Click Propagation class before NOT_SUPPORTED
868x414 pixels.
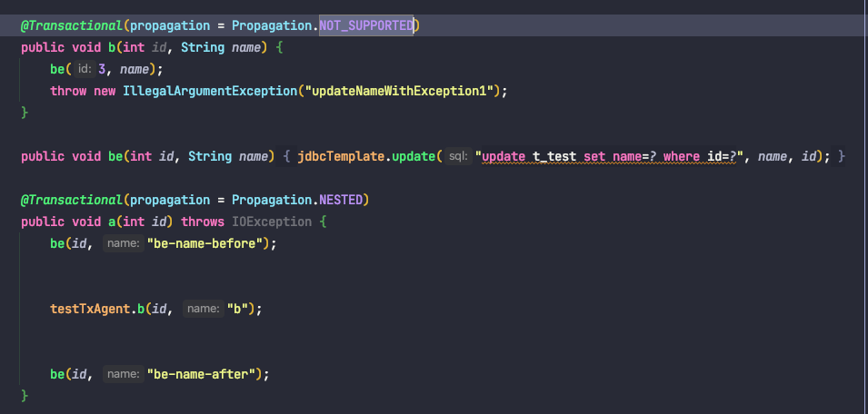[x=272, y=25]
